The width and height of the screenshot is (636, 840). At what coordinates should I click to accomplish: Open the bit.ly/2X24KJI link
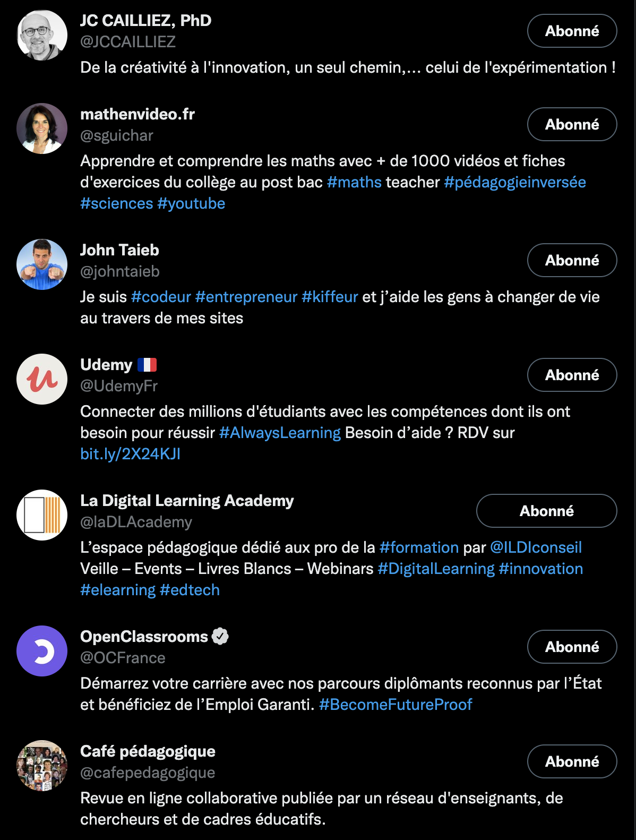pyautogui.click(x=131, y=454)
